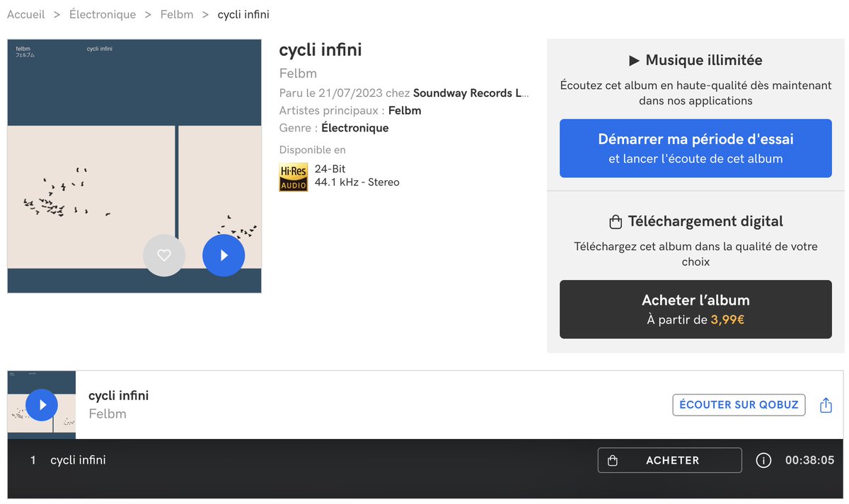The height and width of the screenshot is (504, 849).
Task: Click the Hi-Res Audio badge
Action: coord(294,177)
